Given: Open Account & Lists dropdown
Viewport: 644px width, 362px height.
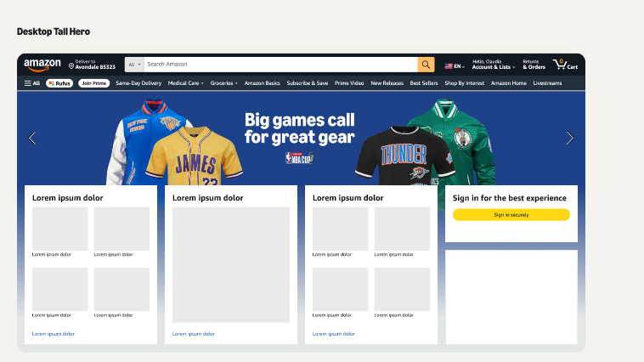Looking at the screenshot, I should (494, 65).
